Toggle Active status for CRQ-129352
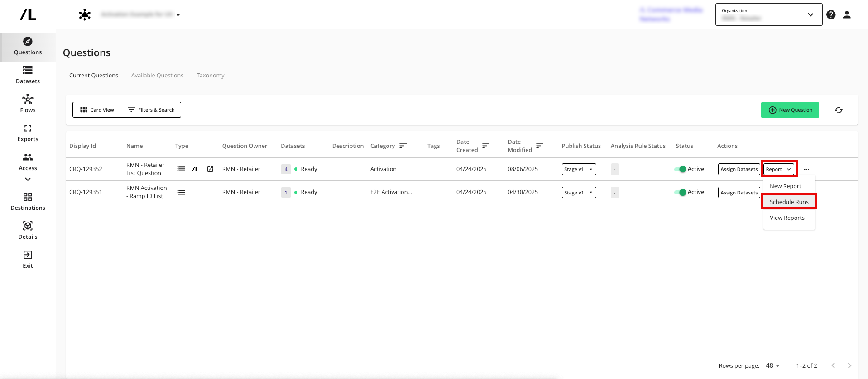 [681, 169]
